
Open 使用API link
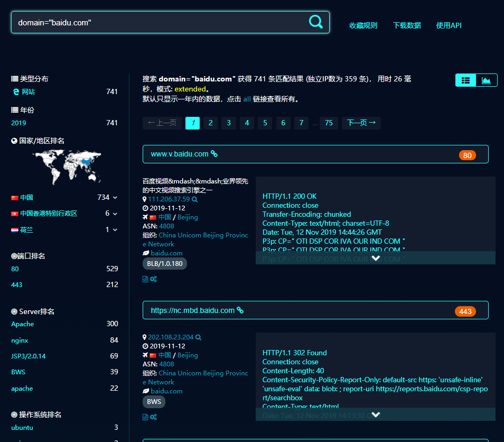click(x=449, y=25)
